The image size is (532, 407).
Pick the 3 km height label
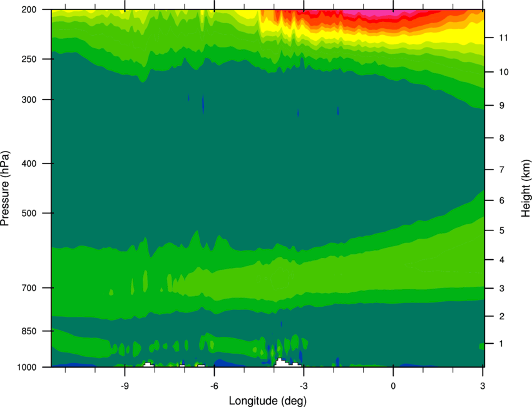click(x=502, y=288)
